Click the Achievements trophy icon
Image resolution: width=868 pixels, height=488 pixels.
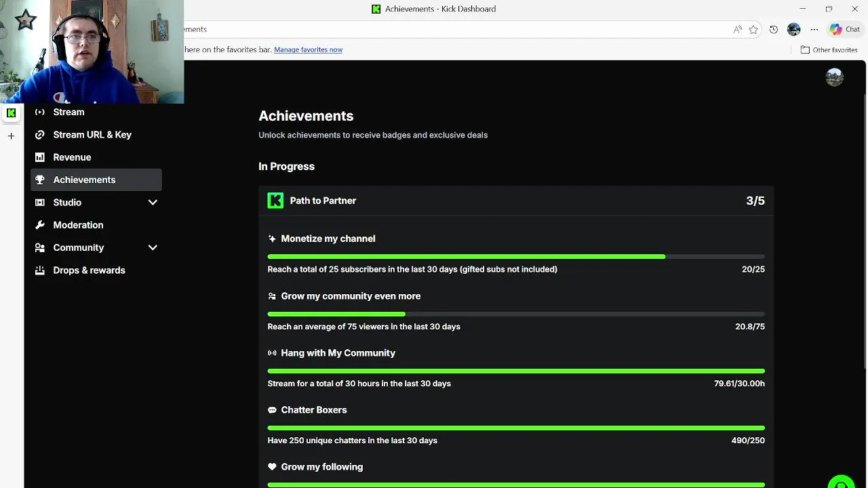pyautogui.click(x=40, y=180)
